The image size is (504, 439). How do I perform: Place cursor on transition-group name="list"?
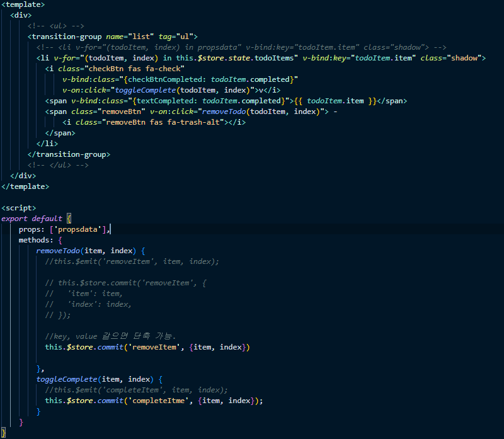pos(91,37)
